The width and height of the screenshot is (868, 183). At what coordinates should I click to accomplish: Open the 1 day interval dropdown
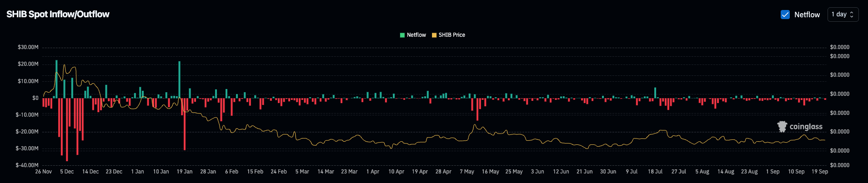coord(843,15)
